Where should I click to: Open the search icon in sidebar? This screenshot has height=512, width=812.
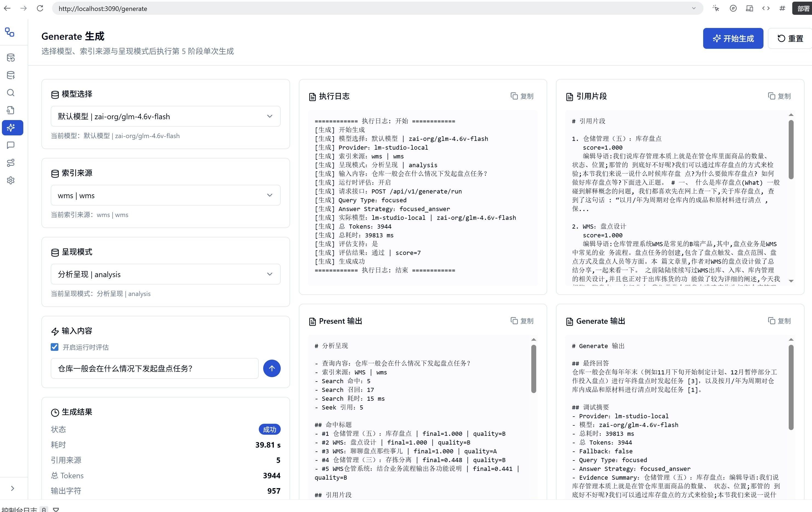pyautogui.click(x=11, y=93)
